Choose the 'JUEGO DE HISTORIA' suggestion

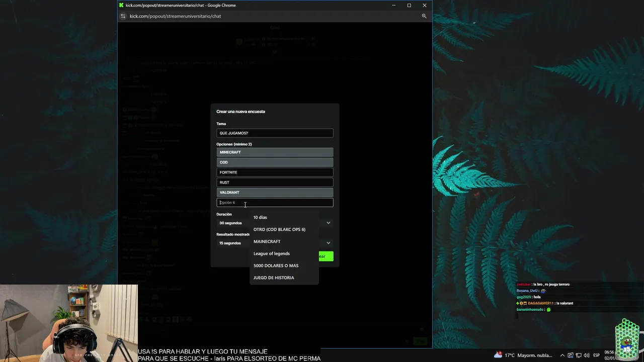[x=284, y=278]
